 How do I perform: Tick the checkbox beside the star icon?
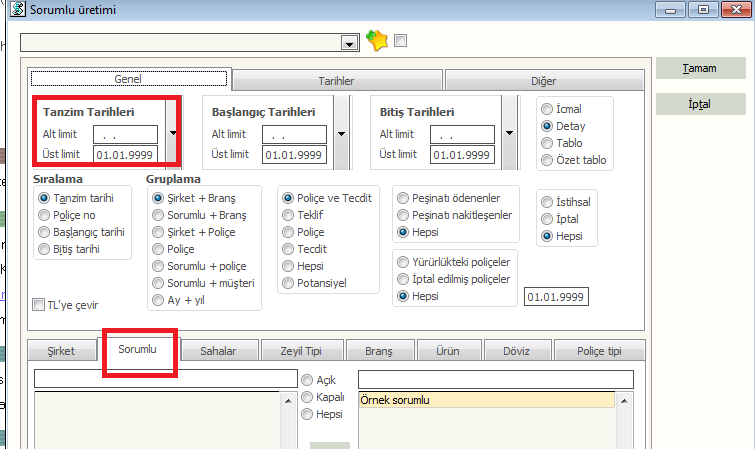click(401, 41)
